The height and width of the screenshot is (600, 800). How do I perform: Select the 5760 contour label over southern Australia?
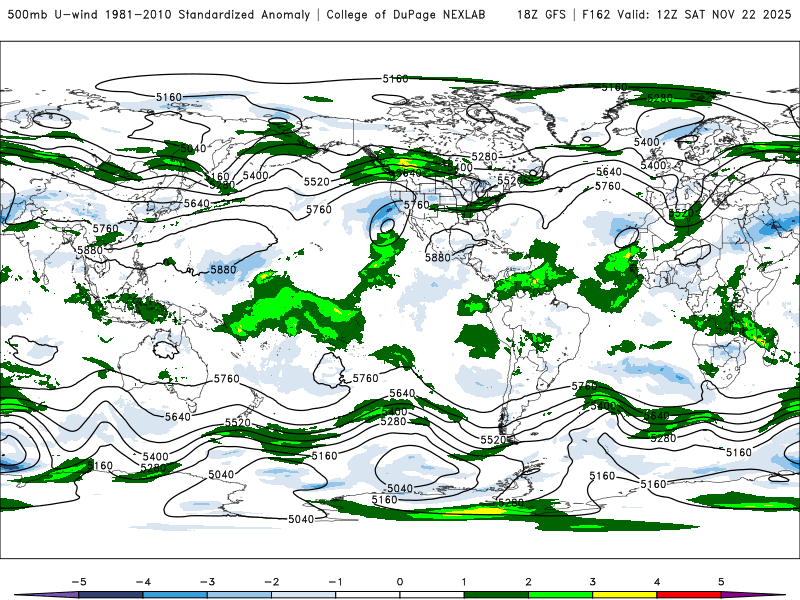coord(227,379)
